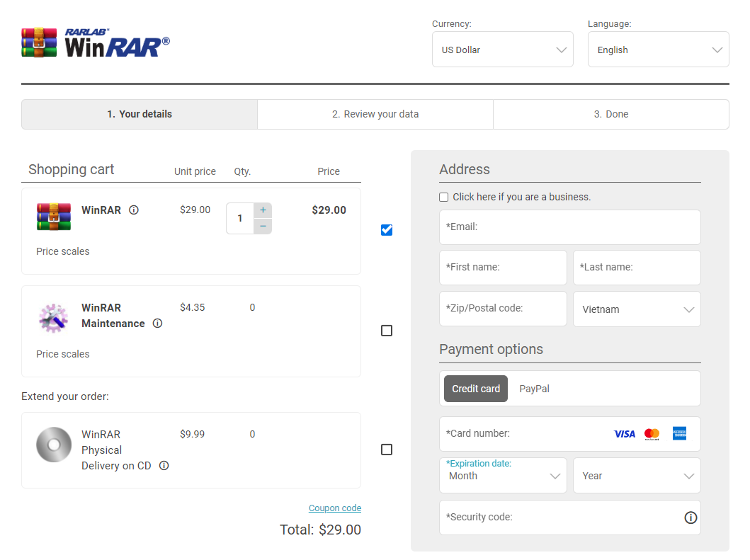Open info tooltip next to WinRAR product

[134, 210]
